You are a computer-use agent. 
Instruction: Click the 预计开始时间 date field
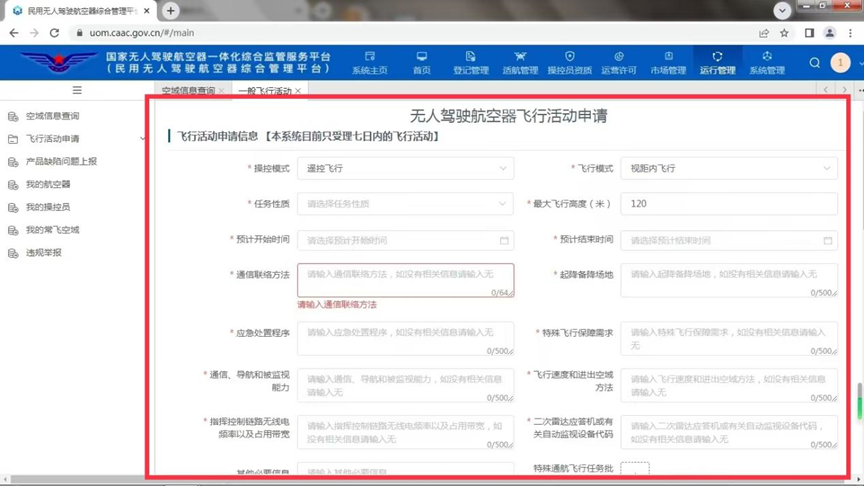[406, 241]
